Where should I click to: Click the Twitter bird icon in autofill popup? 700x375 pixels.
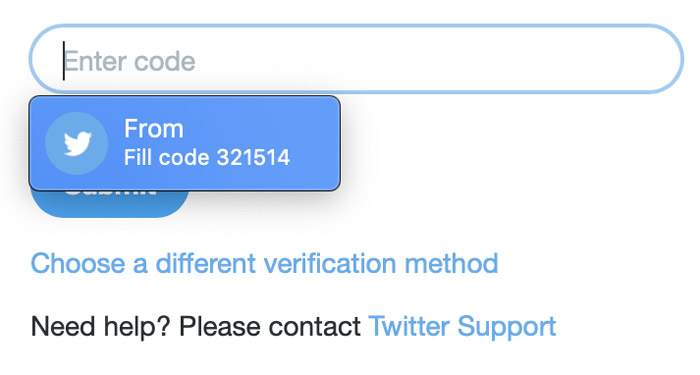tap(77, 143)
